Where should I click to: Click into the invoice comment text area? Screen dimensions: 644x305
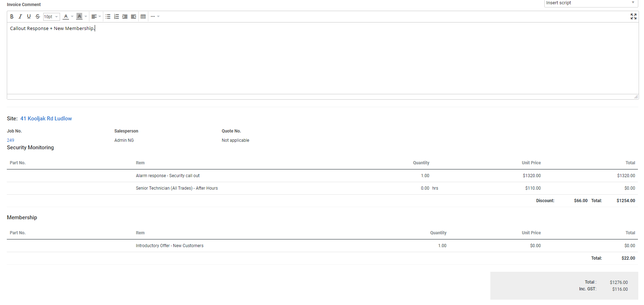click(x=323, y=58)
